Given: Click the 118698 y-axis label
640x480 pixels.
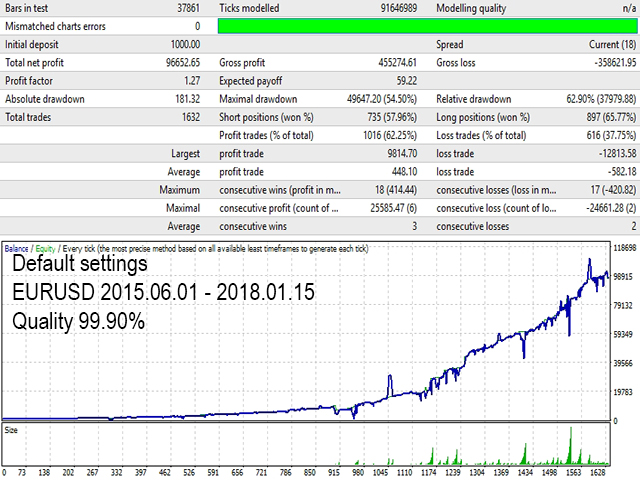Looking at the screenshot, I should (x=625, y=248).
